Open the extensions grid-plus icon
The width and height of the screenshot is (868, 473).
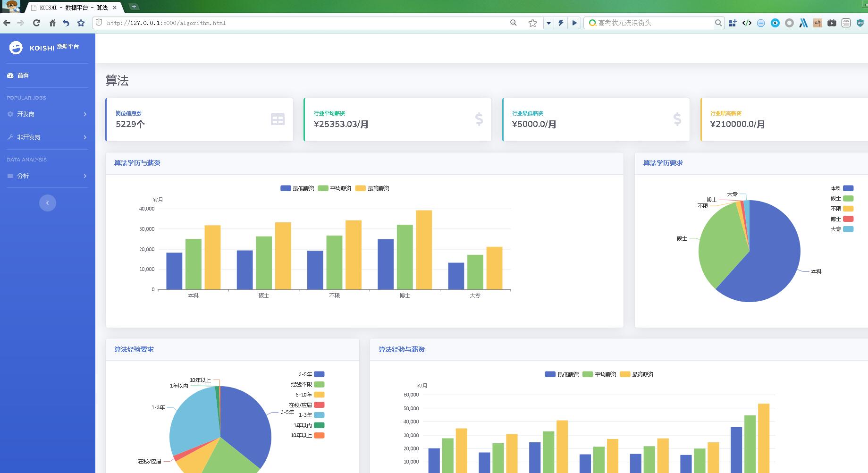coord(733,23)
